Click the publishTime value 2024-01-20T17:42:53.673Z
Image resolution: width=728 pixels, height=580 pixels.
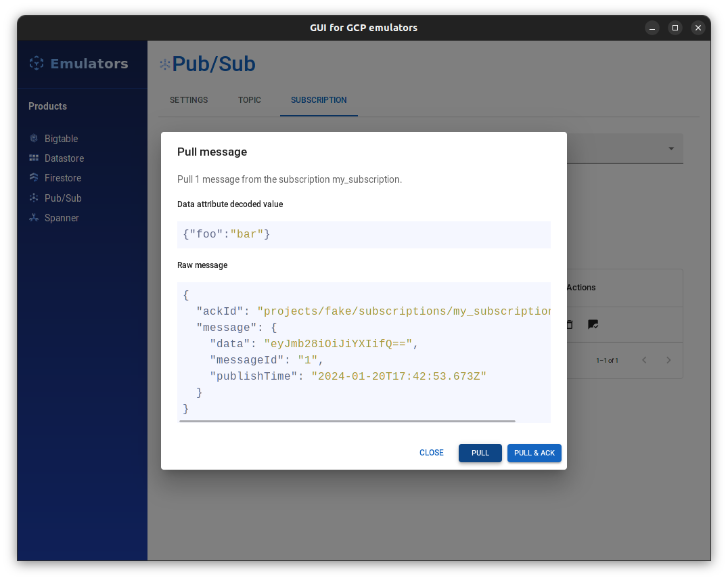point(399,376)
